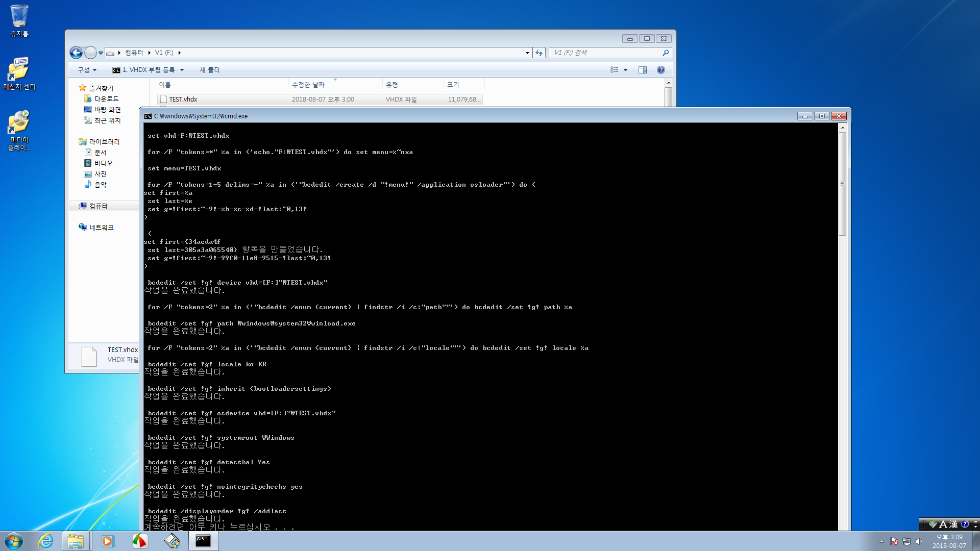Image resolution: width=980 pixels, height=551 pixels.
Task: Select 즐겨찾기 (Favorites) in navigation pane
Action: (x=96, y=88)
